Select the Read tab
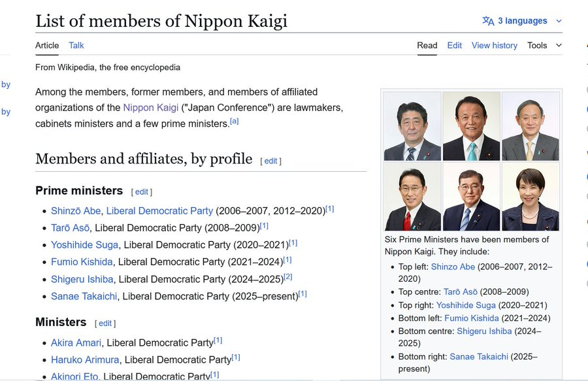This screenshot has height=381, width=588. click(x=427, y=45)
